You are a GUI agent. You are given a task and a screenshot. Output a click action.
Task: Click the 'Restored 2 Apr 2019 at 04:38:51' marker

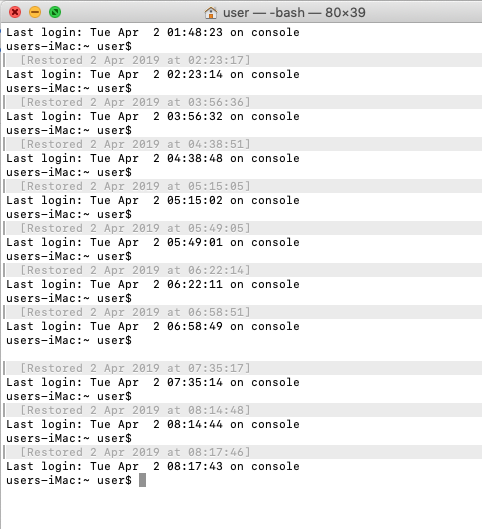click(x=135, y=144)
